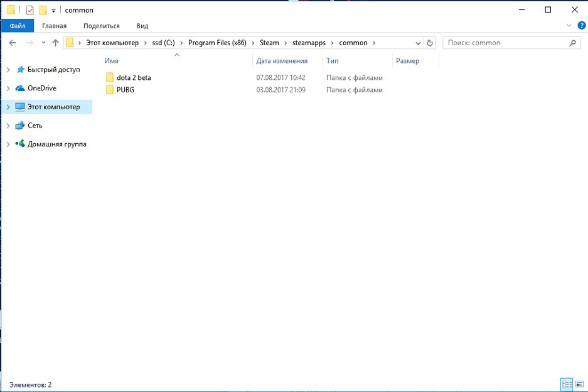Click the search magnifier icon
This screenshot has height=392, width=588.
coord(572,43)
